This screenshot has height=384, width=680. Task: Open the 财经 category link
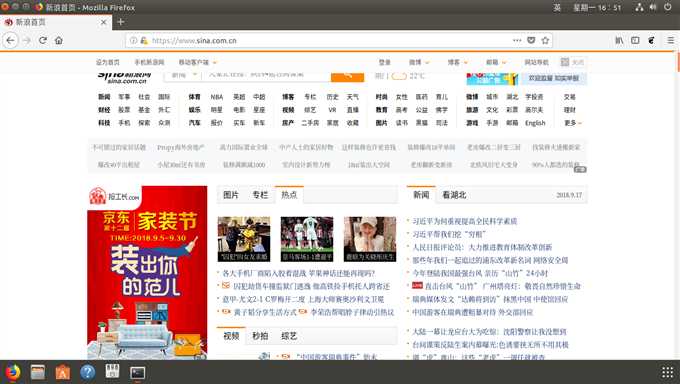(x=104, y=110)
